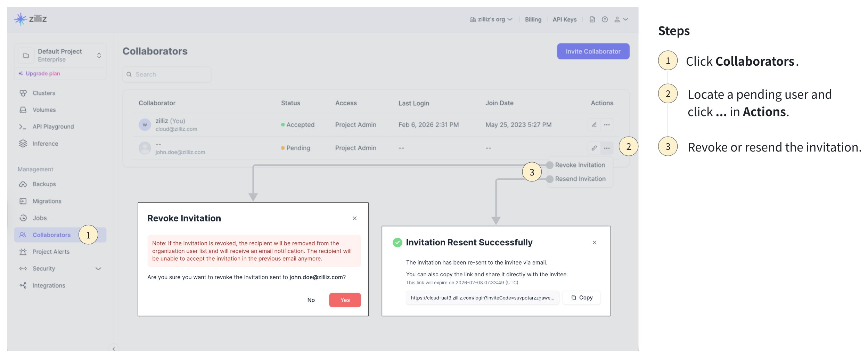The image size is (868, 358).
Task: Go to Clusters in the sidebar
Action: [x=44, y=93]
